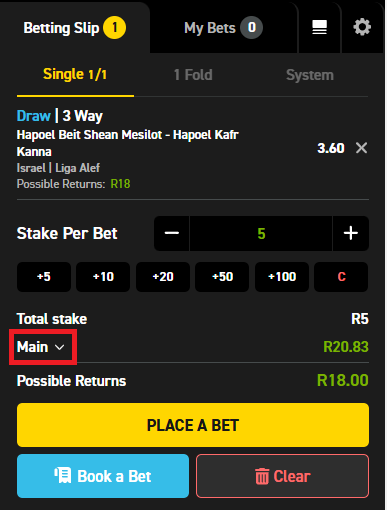Decrease stake with the minus button

tap(172, 233)
